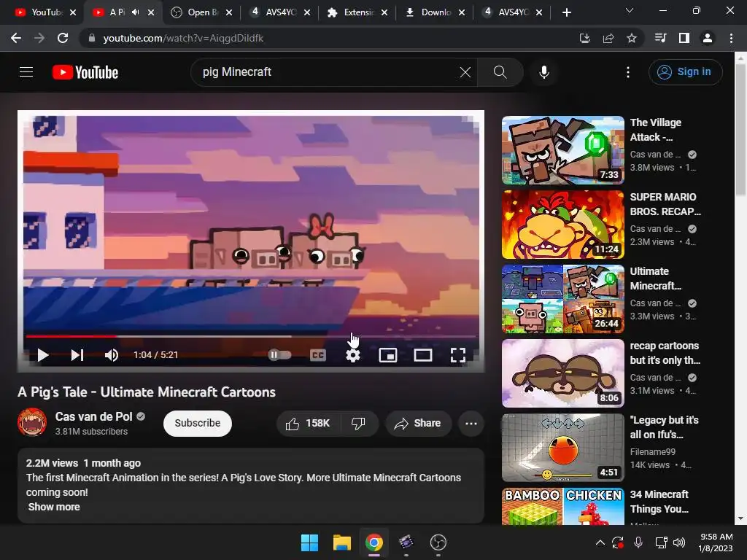The image size is (747, 560).
Task: Go back in browser history
Action: click(16, 38)
